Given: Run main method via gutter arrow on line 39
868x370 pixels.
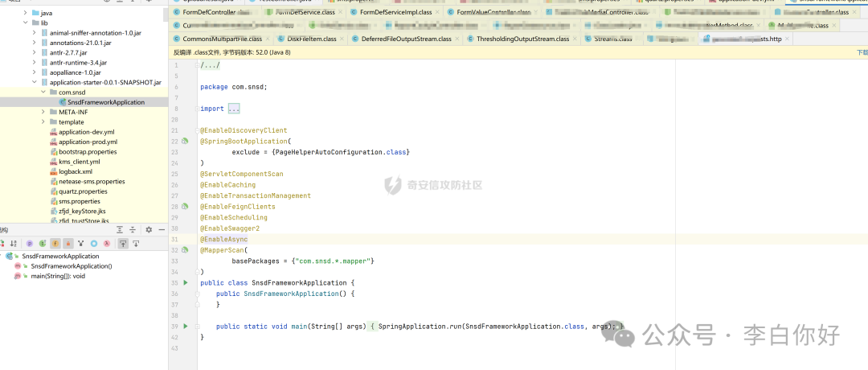Looking at the screenshot, I should click(x=185, y=326).
